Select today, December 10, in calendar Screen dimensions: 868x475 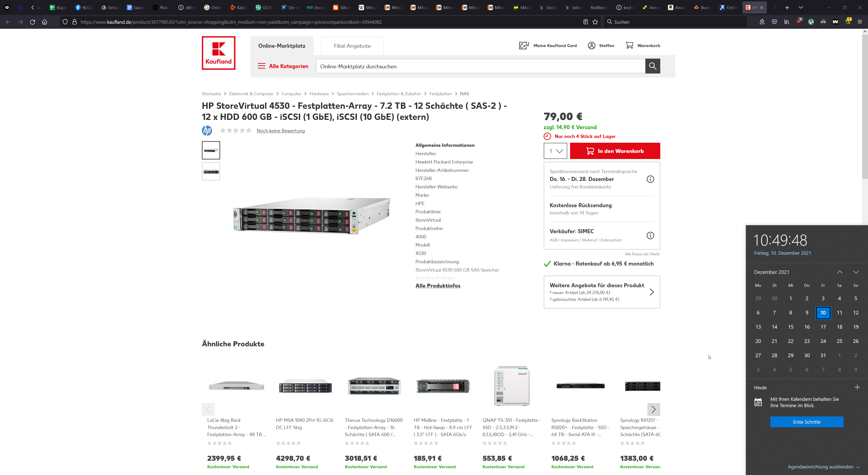click(x=823, y=313)
